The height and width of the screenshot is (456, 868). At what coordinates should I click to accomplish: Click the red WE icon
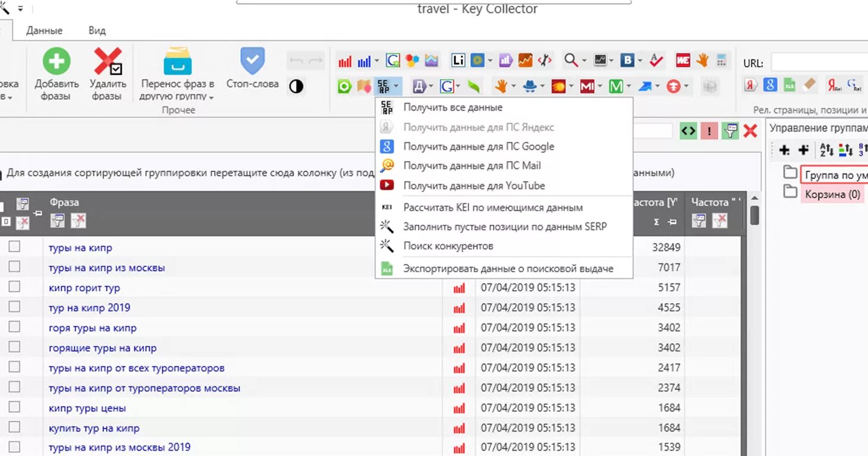point(683,60)
